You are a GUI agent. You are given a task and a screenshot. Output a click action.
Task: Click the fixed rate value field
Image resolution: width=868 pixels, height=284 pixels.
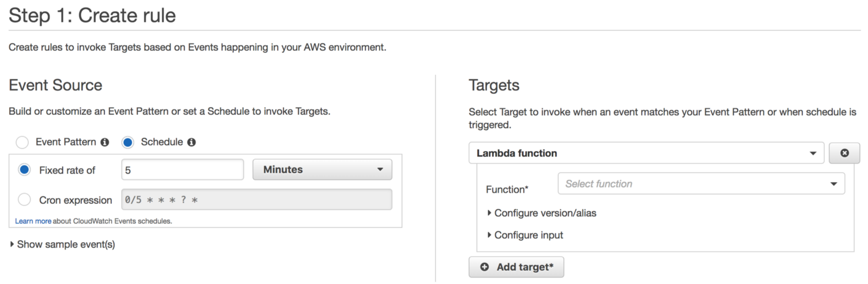point(182,170)
